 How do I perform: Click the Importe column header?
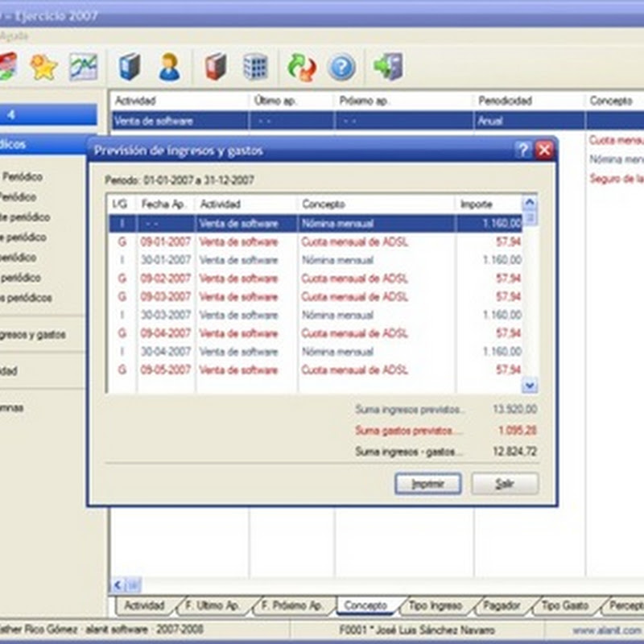(x=489, y=204)
